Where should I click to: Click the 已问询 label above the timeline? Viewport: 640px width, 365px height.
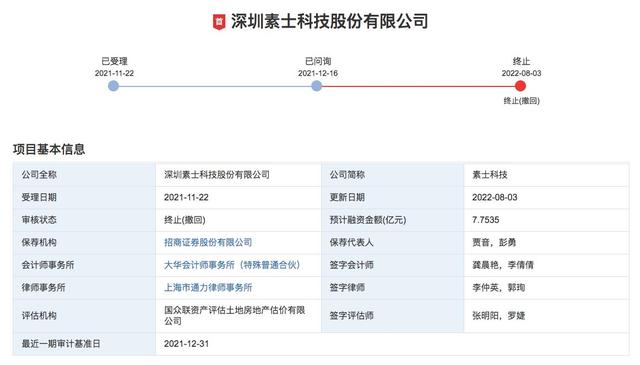click(318, 61)
